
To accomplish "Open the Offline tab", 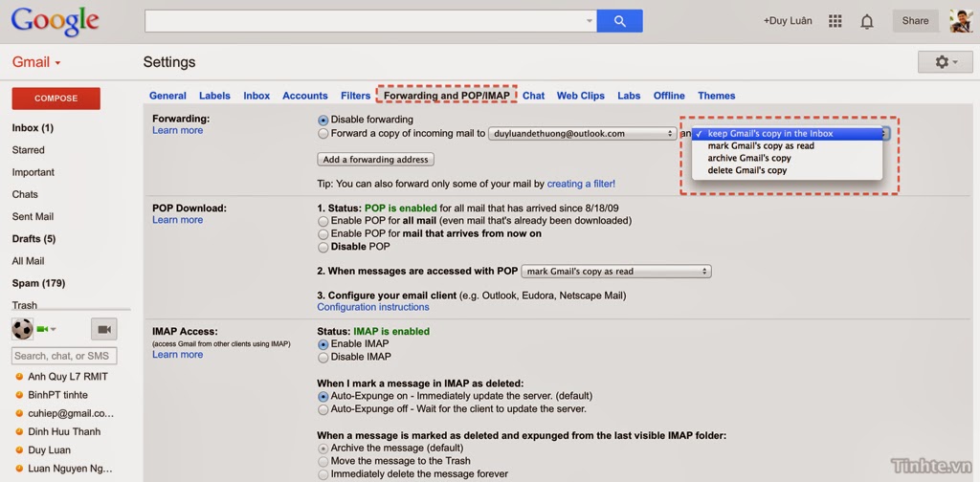I will (669, 96).
